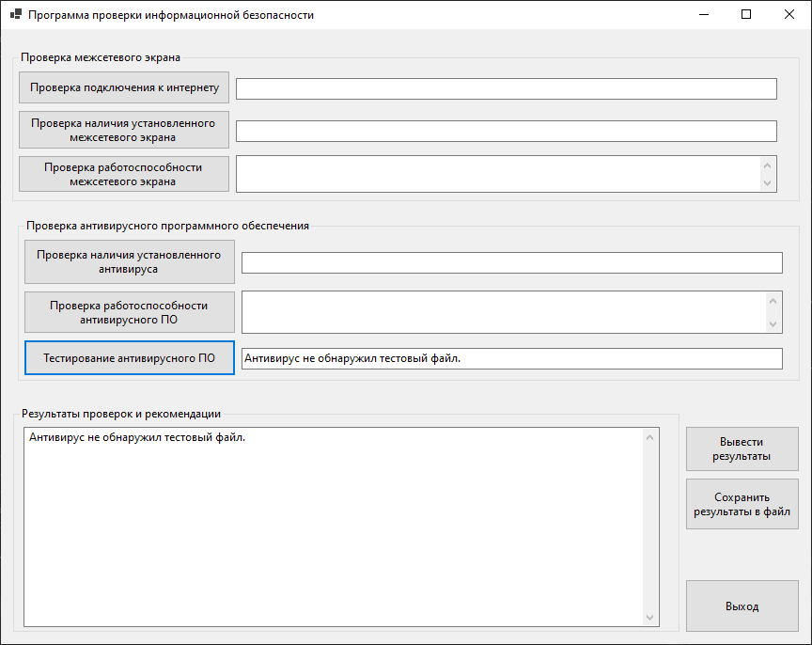812x645 pixels.
Task: Click the application icon in the title bar
Action: 16,14
